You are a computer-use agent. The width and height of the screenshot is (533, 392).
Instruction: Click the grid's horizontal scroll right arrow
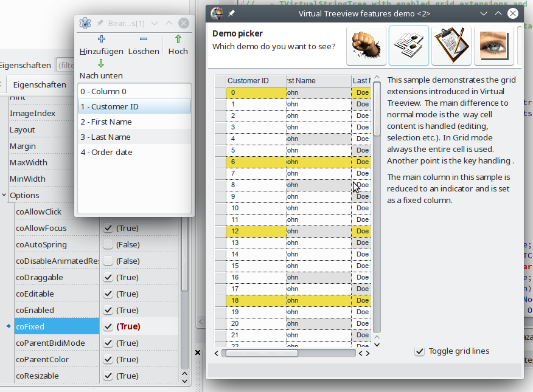tap(368, 353)
